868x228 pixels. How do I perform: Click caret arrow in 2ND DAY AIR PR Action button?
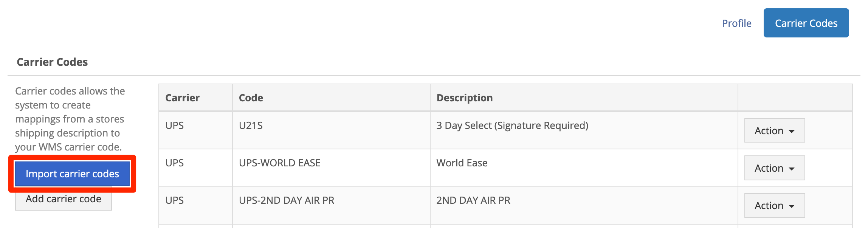[x=792, y=206]
